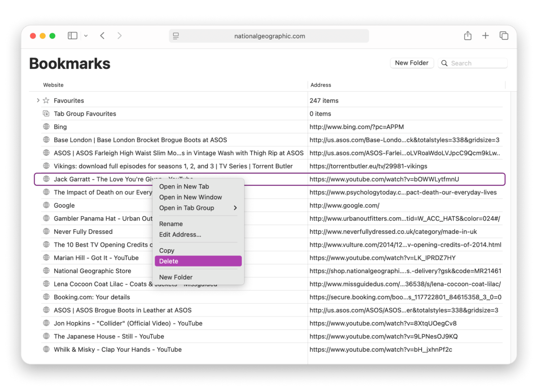Screen dimensions: 538x392
Task: Select the Bing bookmark globe icon
Action: [x=46, y=126]
